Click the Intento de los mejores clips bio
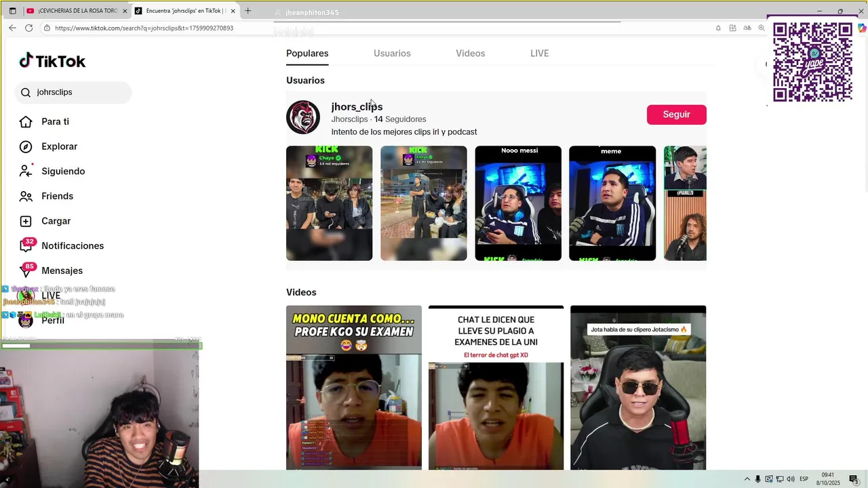This screenshot has width=868, height=488. [x=404, y=132]
